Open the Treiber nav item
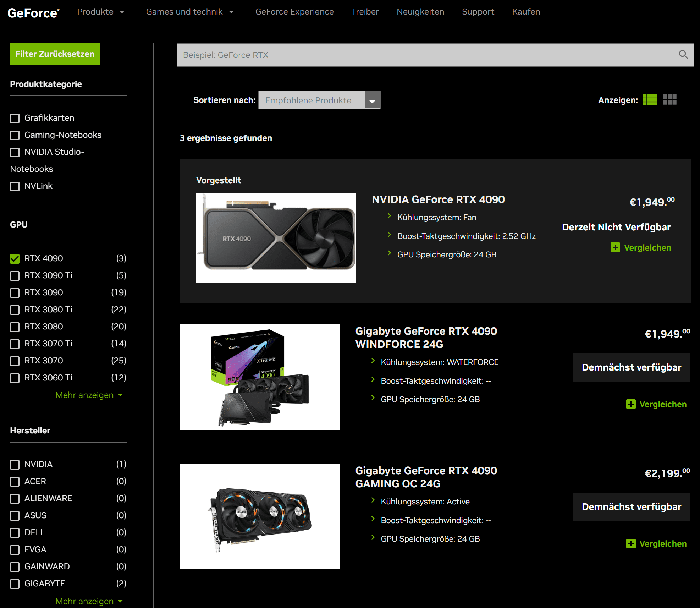This screenshot has height=608, width=700. [365, 12]
